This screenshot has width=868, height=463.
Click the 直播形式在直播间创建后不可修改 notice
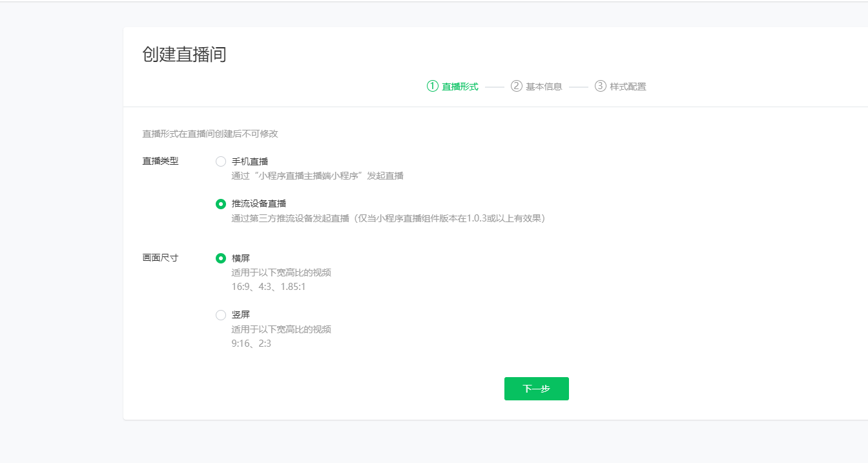coord(211,134)
